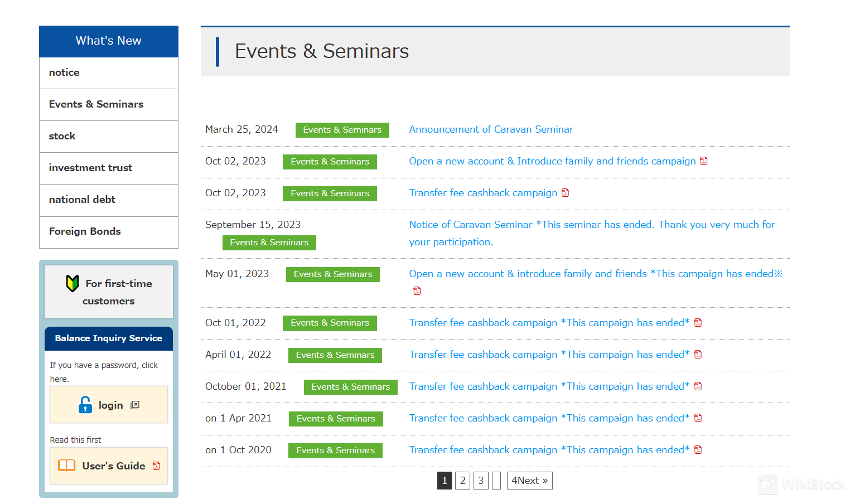Click PDF icon next to Oct 02 Transfer fee cashback
850x504 pixels.
click(x=565, y=193)
